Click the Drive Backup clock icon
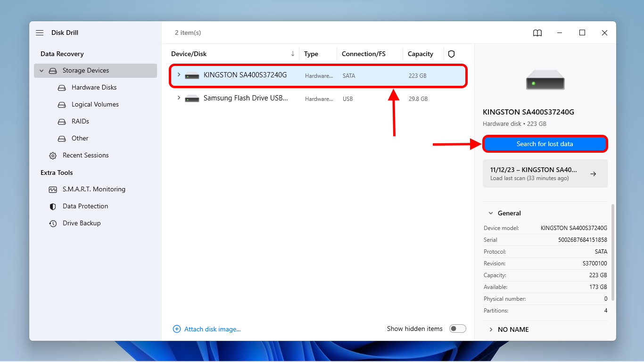 coord(53,223)
